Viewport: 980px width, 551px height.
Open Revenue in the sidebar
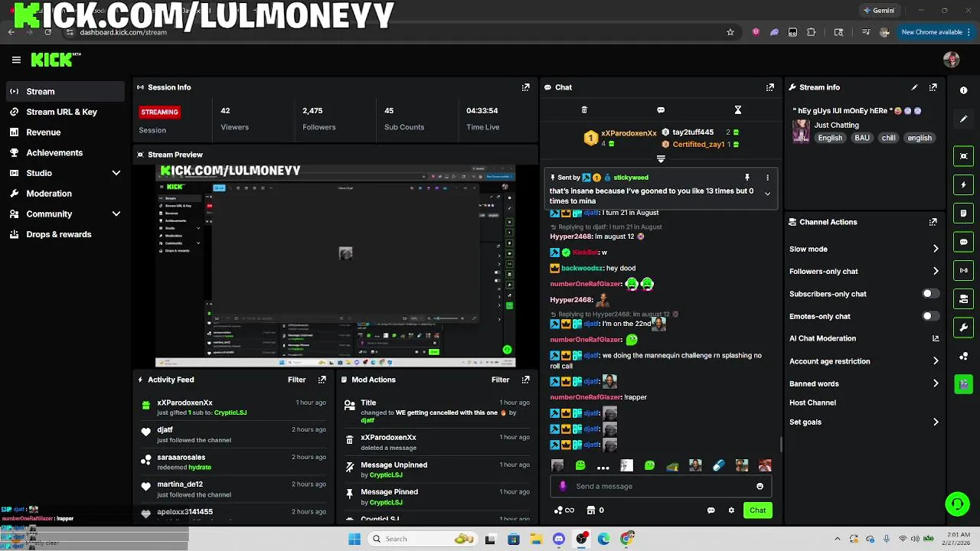click(x=65, y=132)
